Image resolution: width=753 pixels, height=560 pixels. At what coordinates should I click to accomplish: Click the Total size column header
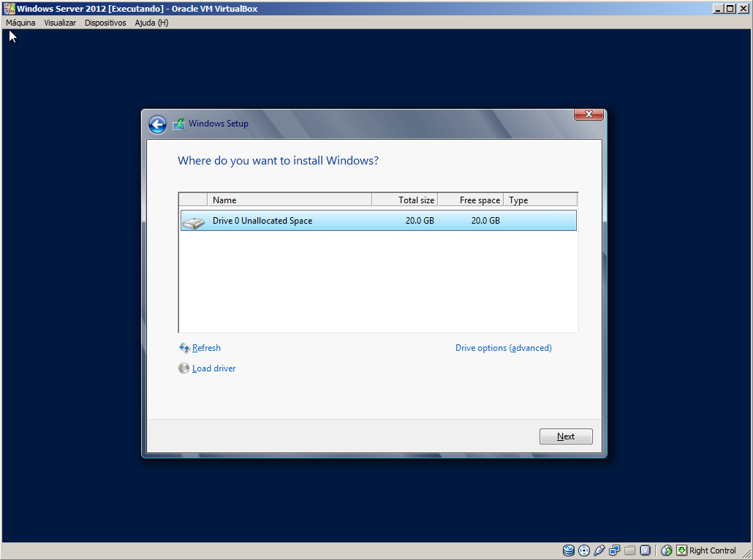[405, 200]
